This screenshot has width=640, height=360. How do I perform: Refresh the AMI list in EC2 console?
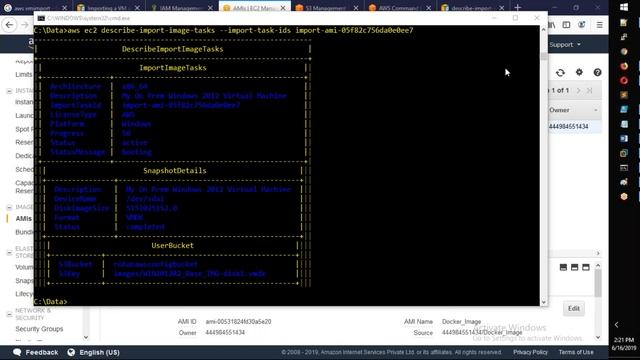[560, 73]
